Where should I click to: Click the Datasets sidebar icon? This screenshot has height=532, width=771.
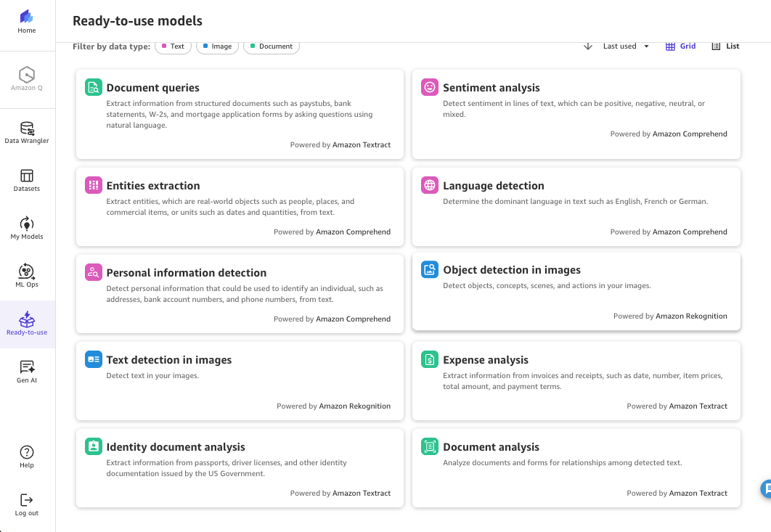point(27,180)
